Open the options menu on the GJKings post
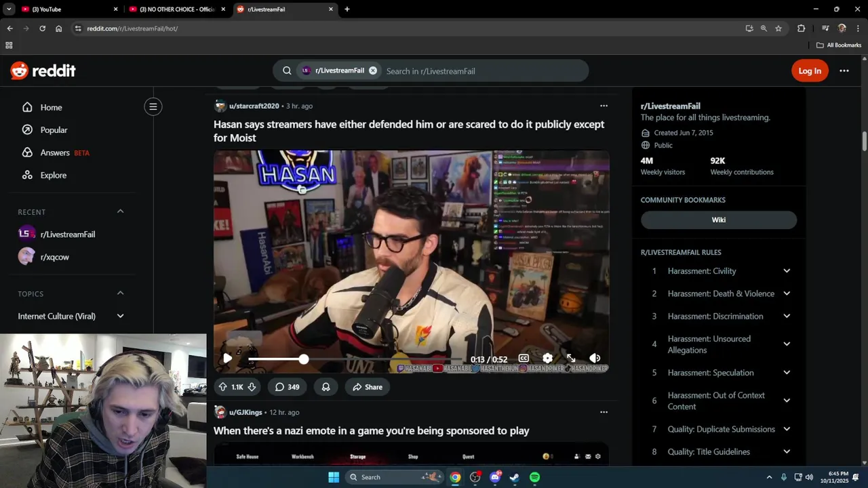Screen dimensions: 868x488 coord(604,412)
